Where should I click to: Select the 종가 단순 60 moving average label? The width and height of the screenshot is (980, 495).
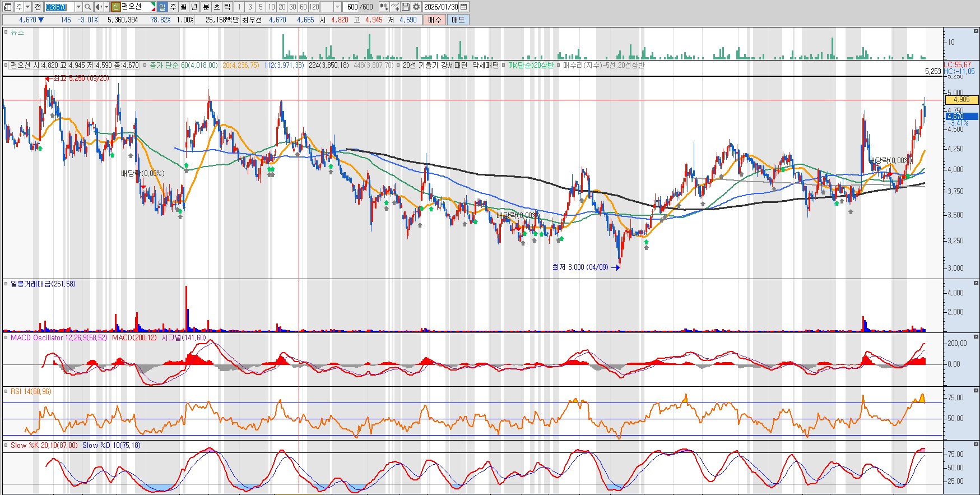pyautogui.click(x=184, y=65)
